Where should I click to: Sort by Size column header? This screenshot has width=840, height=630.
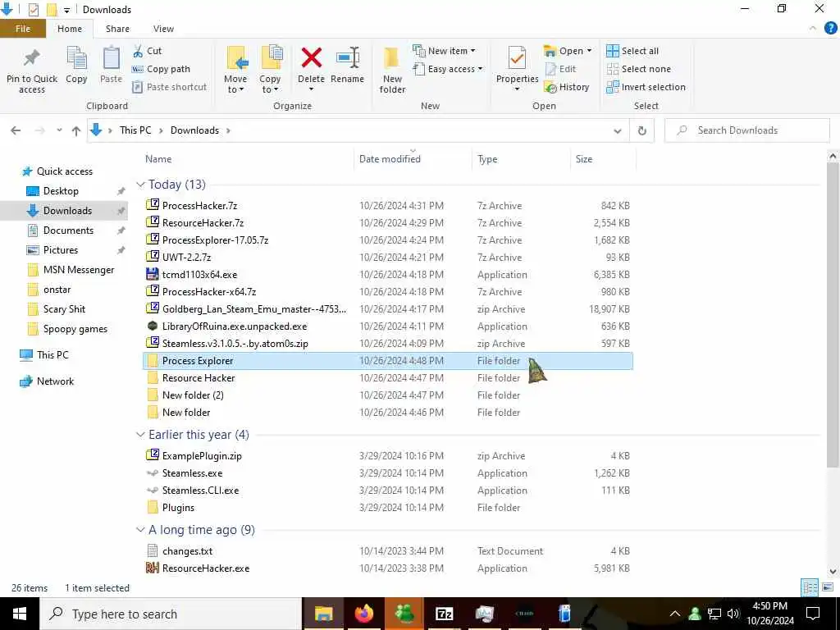(603, 159)
